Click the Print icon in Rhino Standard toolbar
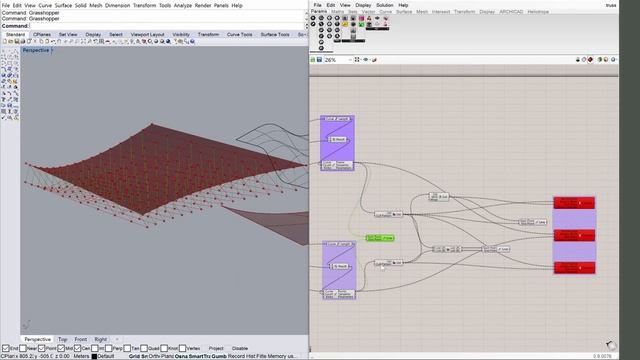The width and height of the screenshot is (640, 360). [x=23, y=41]
